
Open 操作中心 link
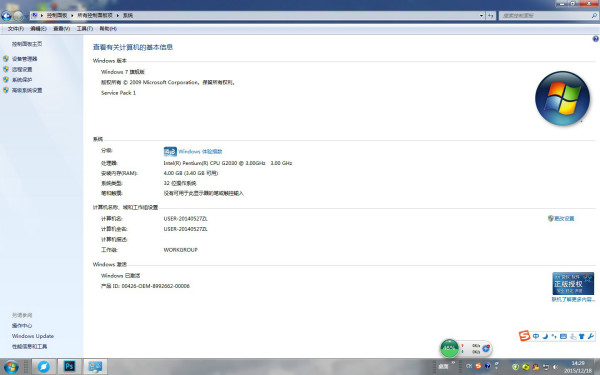pyautogui.click(x=22, y=326)
